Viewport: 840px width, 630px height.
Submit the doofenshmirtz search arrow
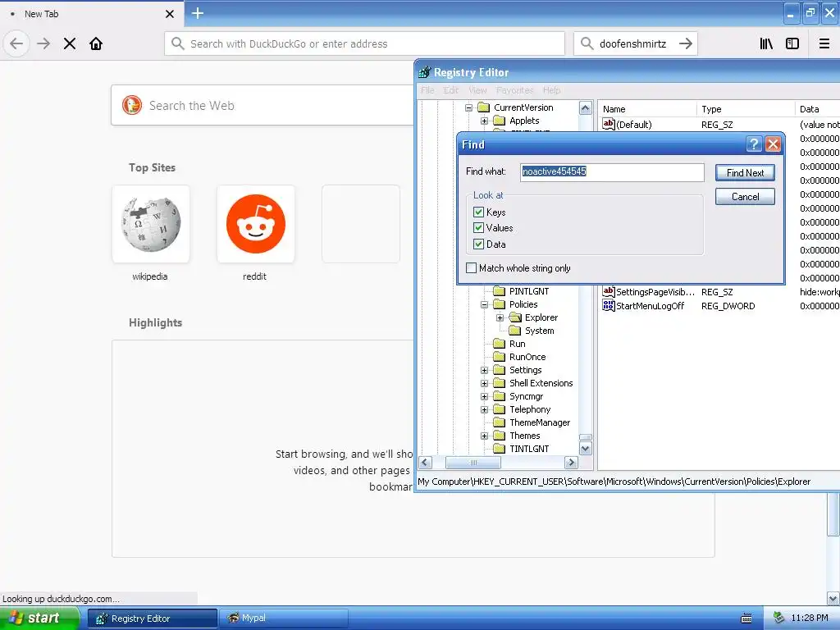[685, 43]
